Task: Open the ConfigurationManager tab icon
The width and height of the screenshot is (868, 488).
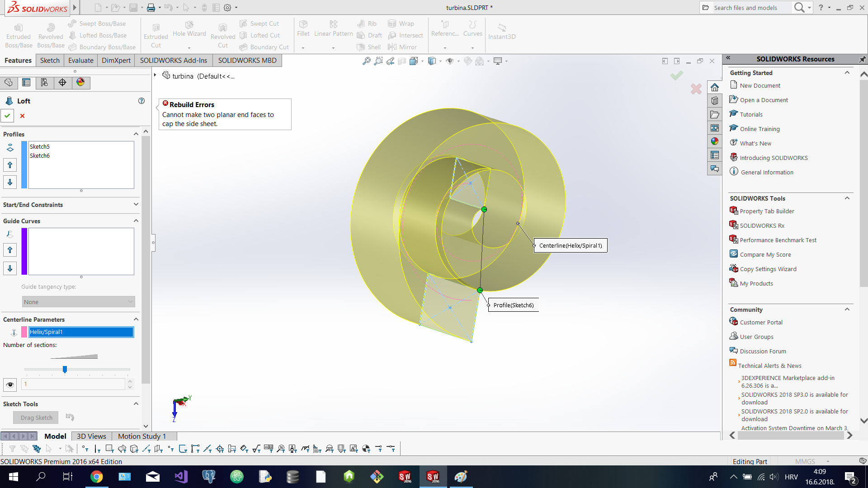Action: pos(44,82)
